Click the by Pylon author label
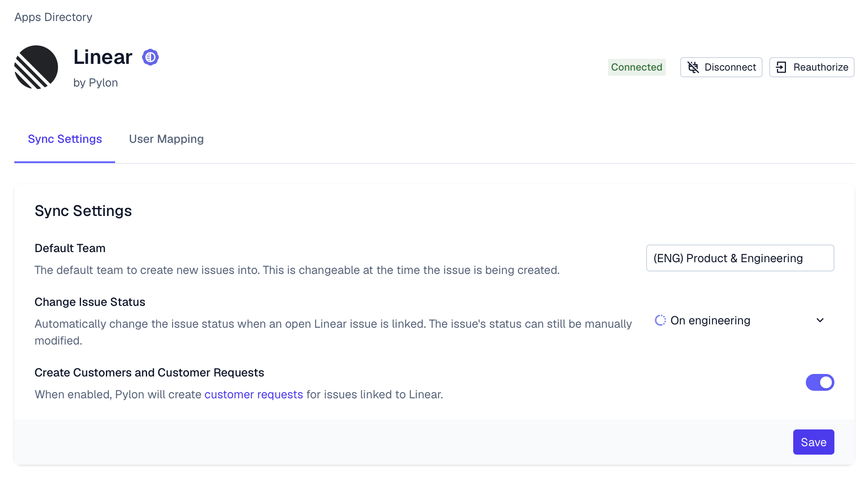The height and width of the screenshot is (479, 868). pos(95,83)
